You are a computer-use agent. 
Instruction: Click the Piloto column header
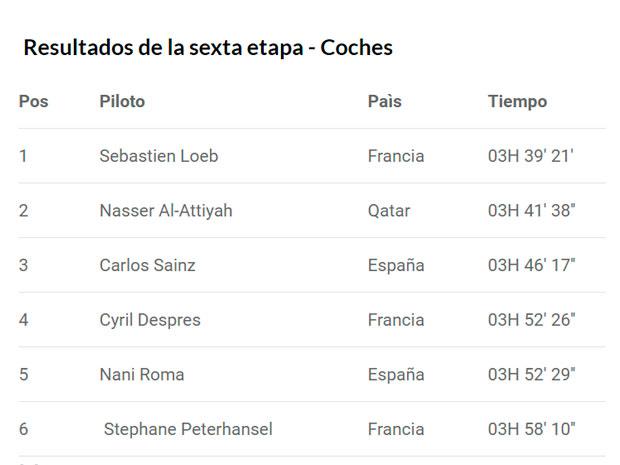[122, 102]
